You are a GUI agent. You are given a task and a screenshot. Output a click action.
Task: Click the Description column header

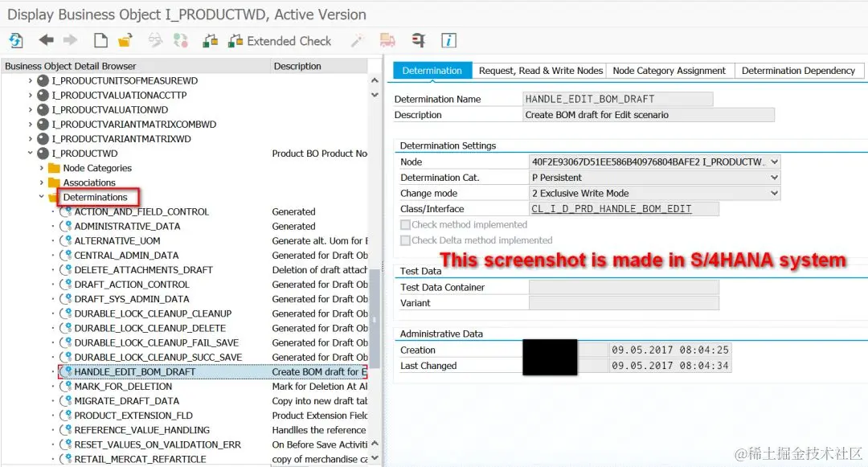319,66
